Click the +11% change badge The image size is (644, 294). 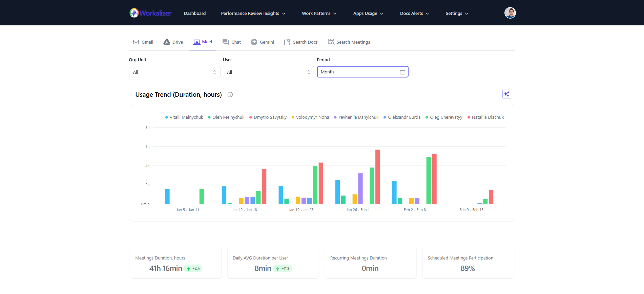[282, 269]
